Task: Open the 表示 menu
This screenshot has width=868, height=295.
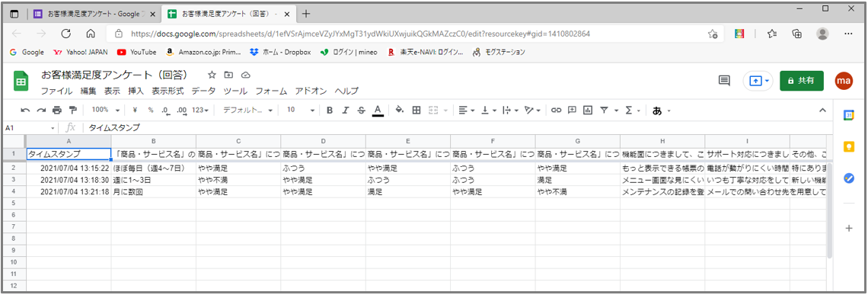Action: coord(113,91)
